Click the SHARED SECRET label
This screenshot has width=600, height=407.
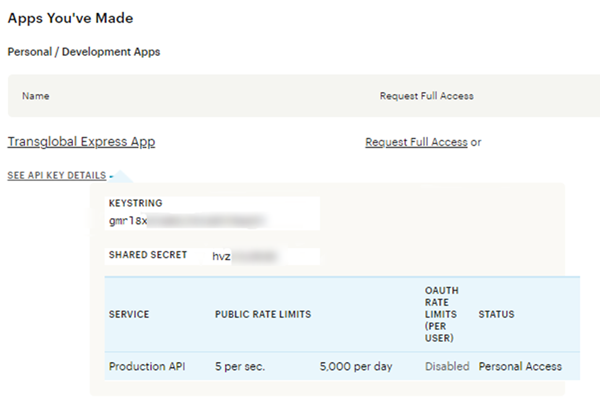150,255
